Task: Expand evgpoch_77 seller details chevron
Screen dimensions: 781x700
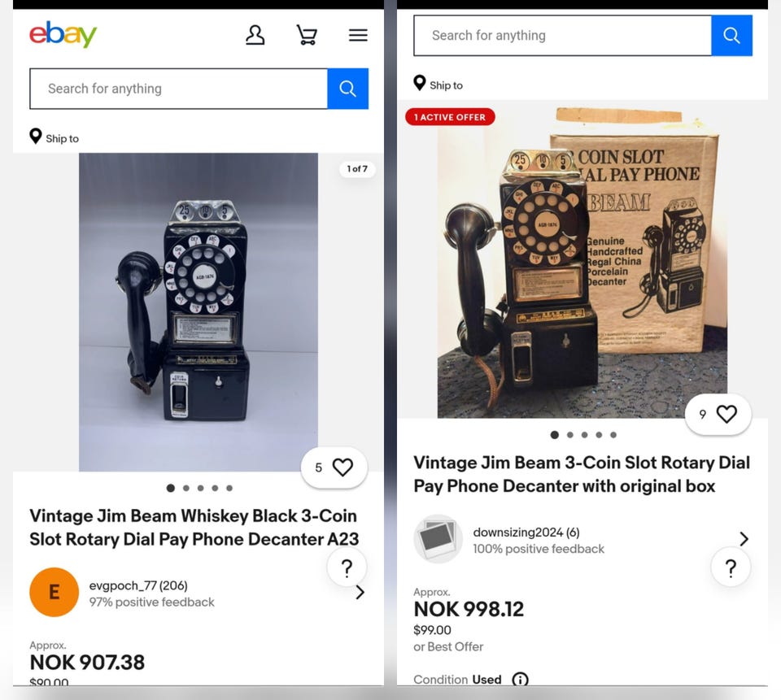Action: 360,592
